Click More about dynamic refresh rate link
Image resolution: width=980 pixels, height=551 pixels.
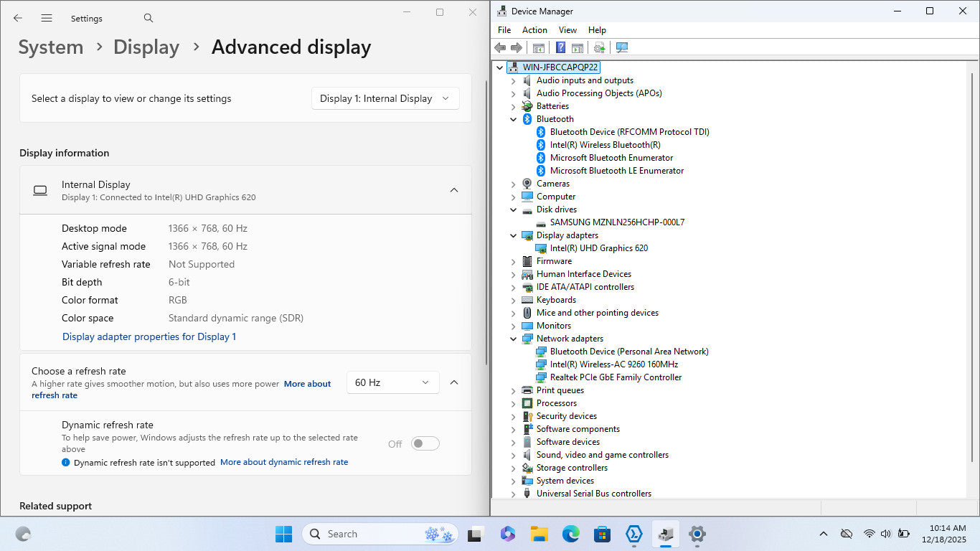pyautogui.click(x=284, y=462)
